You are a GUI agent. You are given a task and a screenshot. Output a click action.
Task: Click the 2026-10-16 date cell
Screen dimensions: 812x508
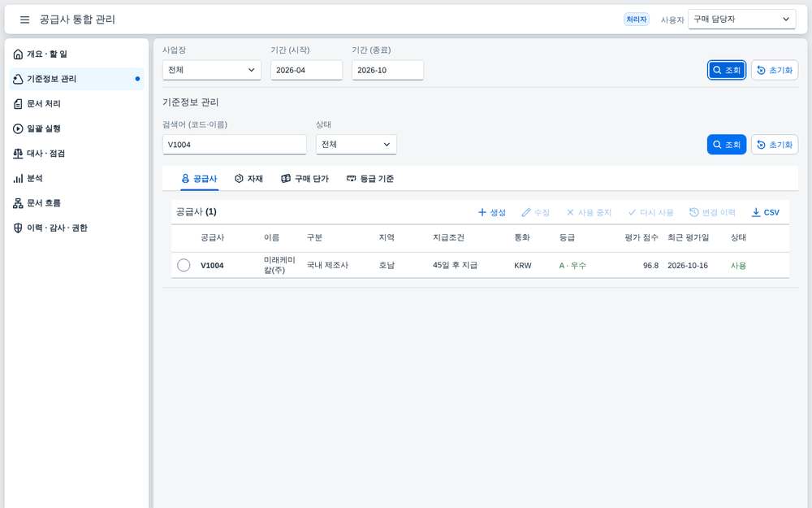[x=688, y=266]
